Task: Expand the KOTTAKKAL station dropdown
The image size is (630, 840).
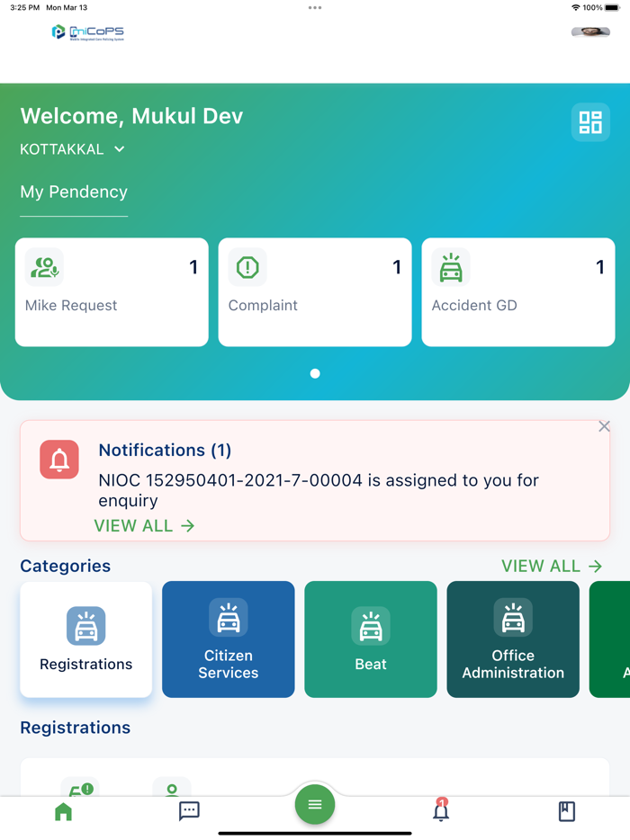Action: pyautogui.click(x=72, y=149)
